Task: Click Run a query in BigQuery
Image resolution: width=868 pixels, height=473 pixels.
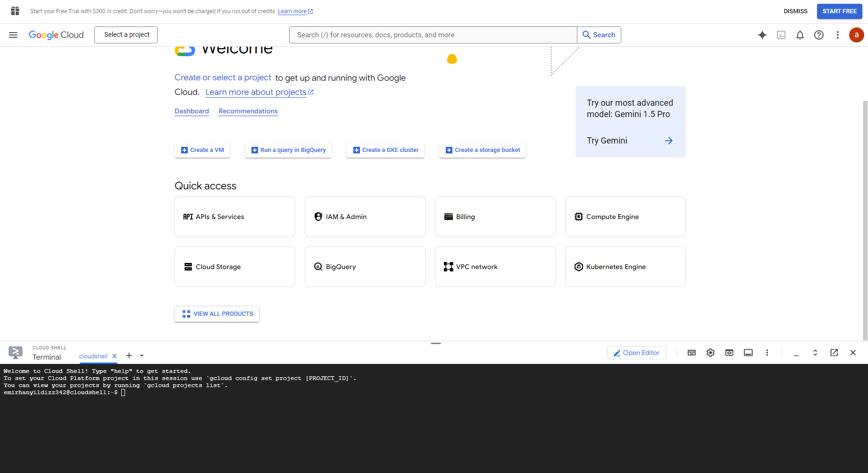Action: click(x=288, y=150)
